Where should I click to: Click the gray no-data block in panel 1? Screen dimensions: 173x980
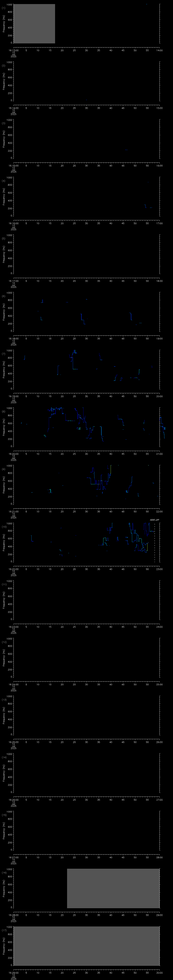34,24
